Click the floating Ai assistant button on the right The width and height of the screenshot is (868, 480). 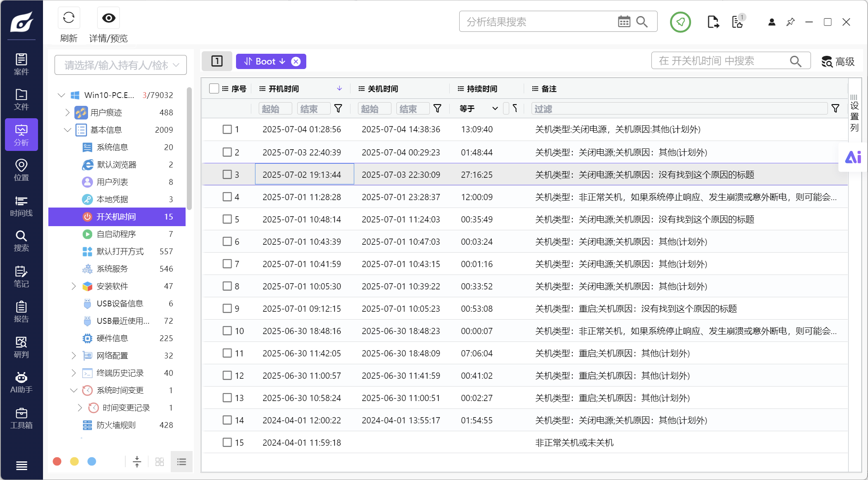coord(853,157)
